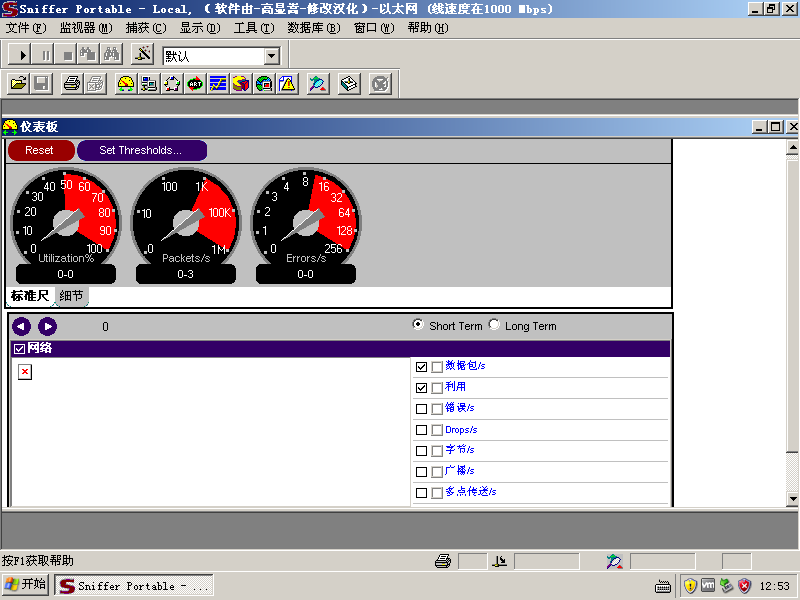Click the save disk icon
Viewport: 800px width, 600px height.
tap(42, 84)
